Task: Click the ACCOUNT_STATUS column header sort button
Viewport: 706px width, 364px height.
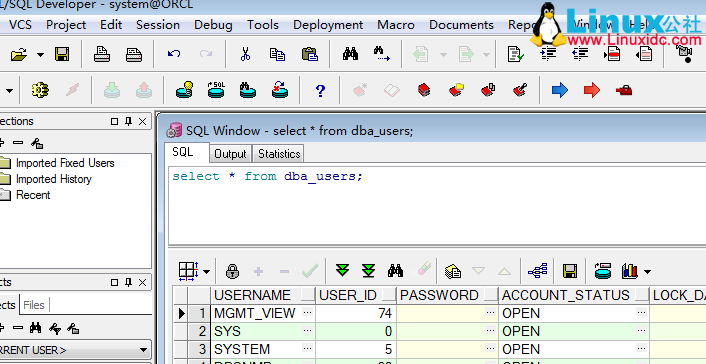Action: (642, 295)
